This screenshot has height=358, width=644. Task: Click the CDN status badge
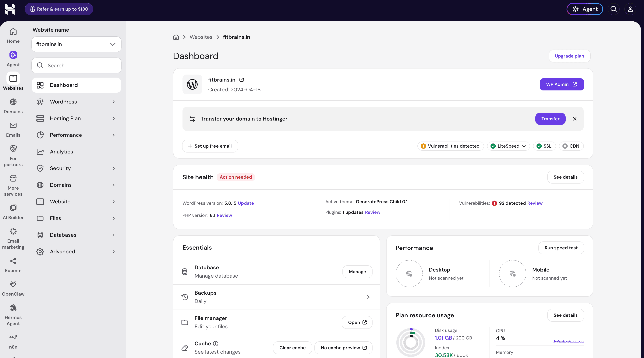[571, 146]
